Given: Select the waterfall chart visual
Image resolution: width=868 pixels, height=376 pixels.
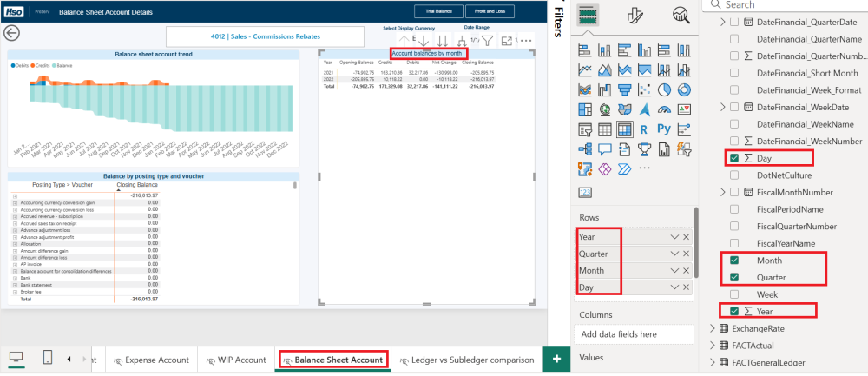Looking at the screenshot, I should (604, 89).
